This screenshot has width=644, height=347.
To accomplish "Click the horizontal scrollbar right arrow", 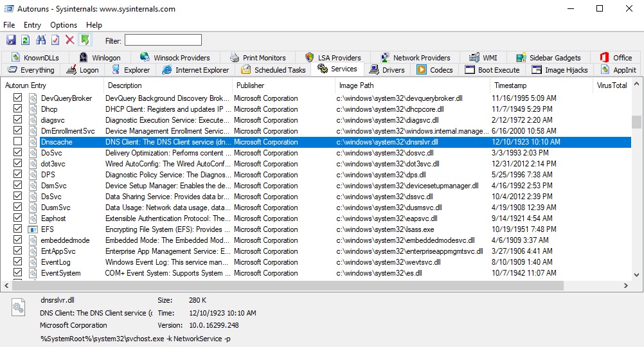I will 626,285.
